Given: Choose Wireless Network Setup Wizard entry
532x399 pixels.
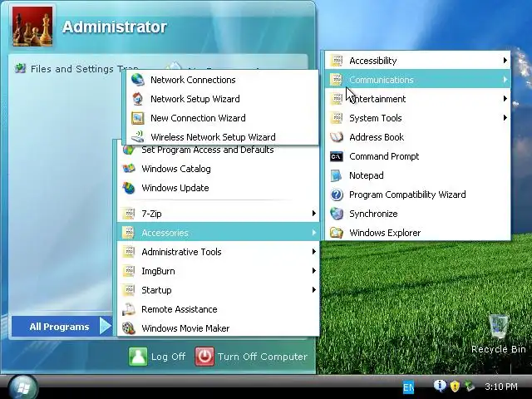Looking at the screenshot, I should click(x=222, y=137).
